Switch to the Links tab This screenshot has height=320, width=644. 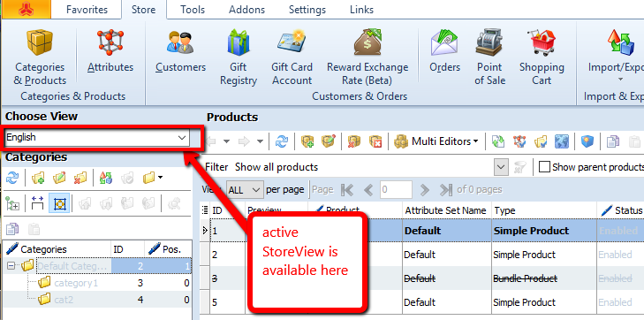pyautogui.click(x=361, y=10)
